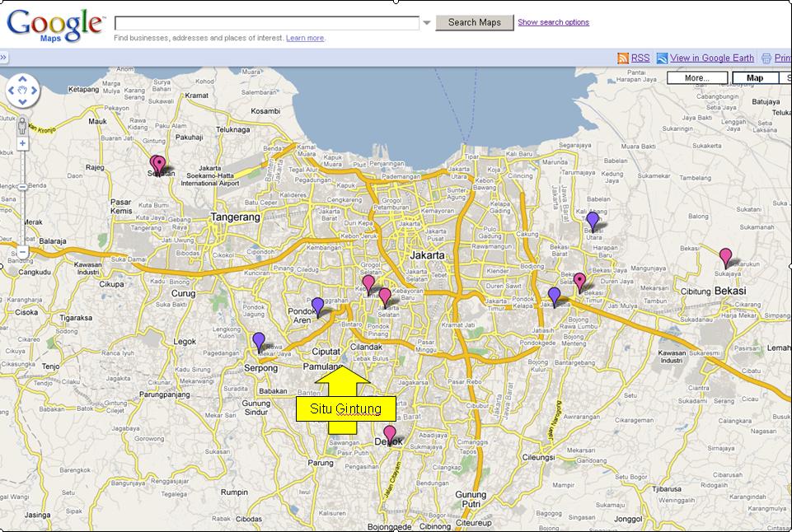Click the zoom out minus button

point(23,252)
